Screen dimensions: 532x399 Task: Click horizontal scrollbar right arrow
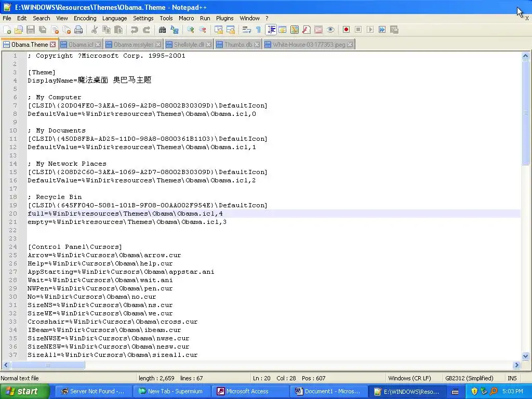tap(516, 365)
